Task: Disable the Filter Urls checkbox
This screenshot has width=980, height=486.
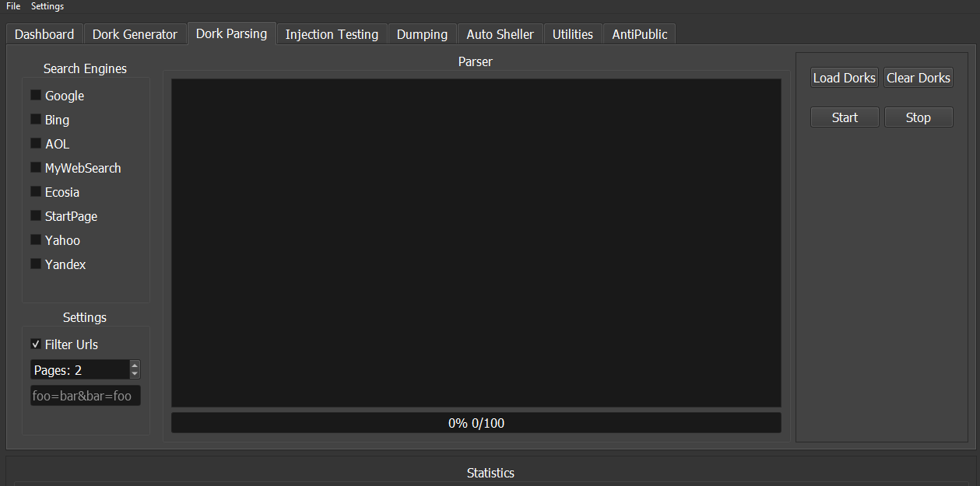Action: point(36,344)
